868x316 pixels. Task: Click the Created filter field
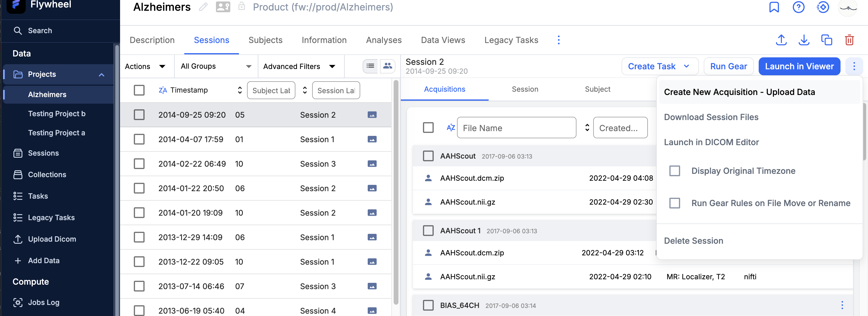[x=620, y=128]
